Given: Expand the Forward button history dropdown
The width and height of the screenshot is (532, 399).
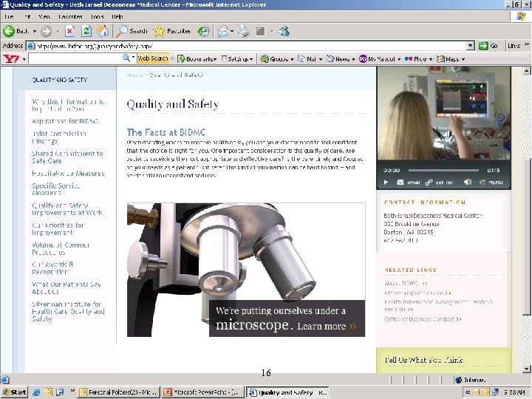Looking at the screenshot, I should pyautogui.click(x=58, y=31).
